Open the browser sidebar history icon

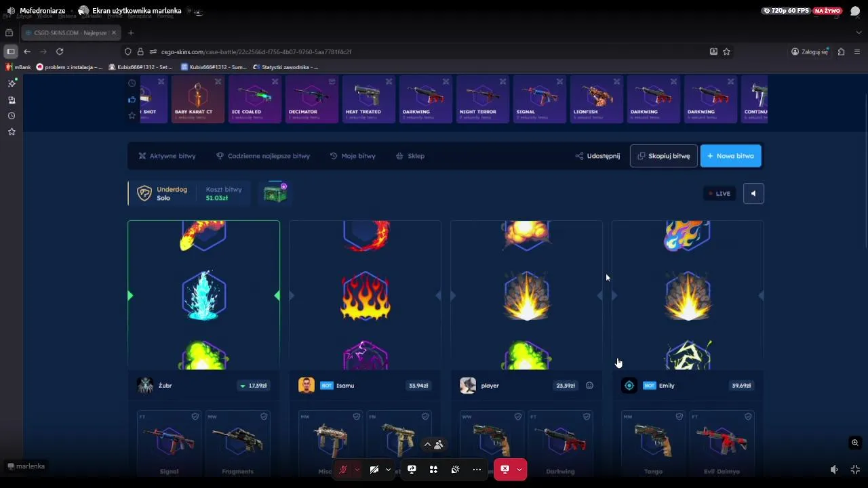tap(12, 116)
